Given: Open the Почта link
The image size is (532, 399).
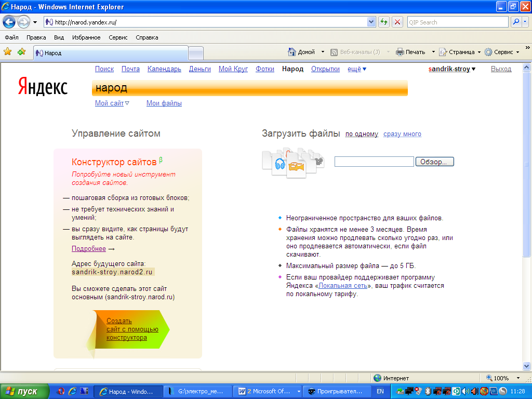Looking at the screenshot, I should pyautogui.click(x=130, y=69).
